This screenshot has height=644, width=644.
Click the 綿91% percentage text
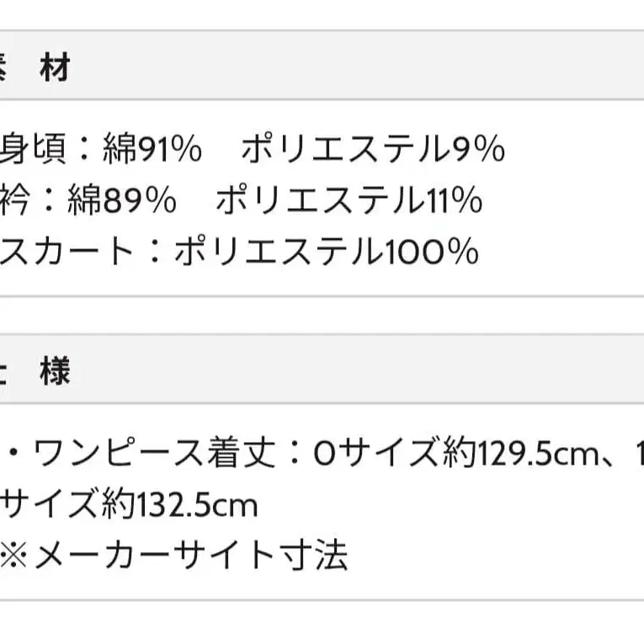point(152,149)
